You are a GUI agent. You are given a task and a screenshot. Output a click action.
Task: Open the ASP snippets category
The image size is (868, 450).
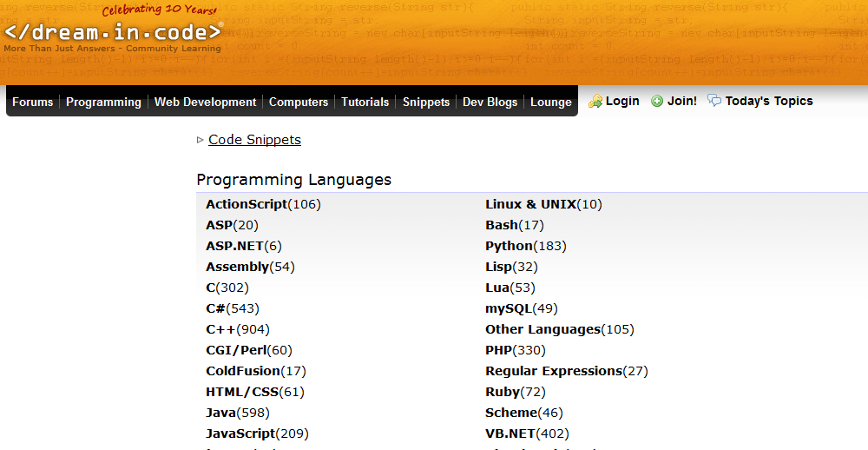(220, 225)
